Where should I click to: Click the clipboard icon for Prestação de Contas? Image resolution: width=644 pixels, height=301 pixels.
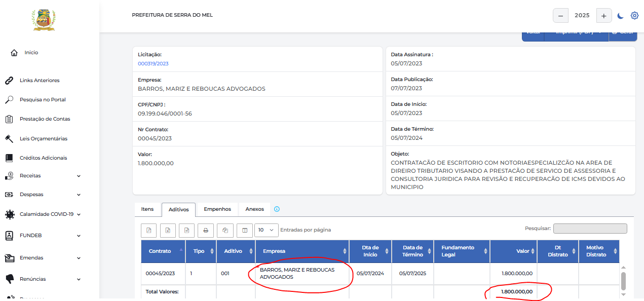coord(9,119)
